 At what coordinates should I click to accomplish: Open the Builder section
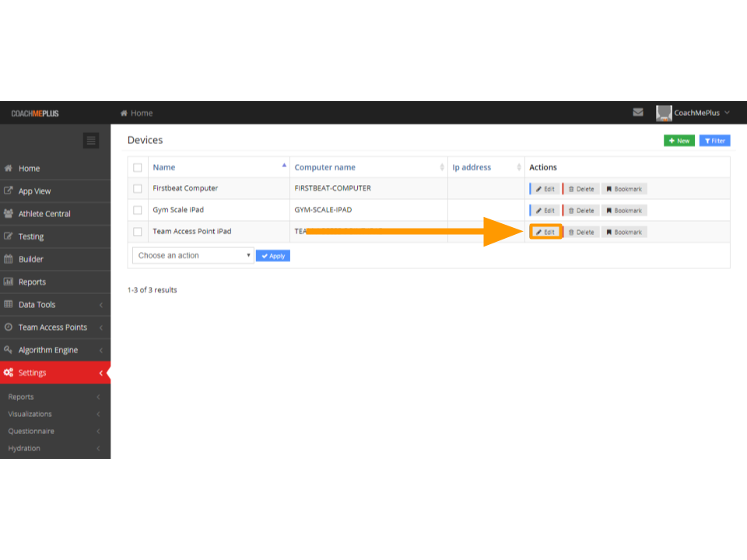coord(55,259)
